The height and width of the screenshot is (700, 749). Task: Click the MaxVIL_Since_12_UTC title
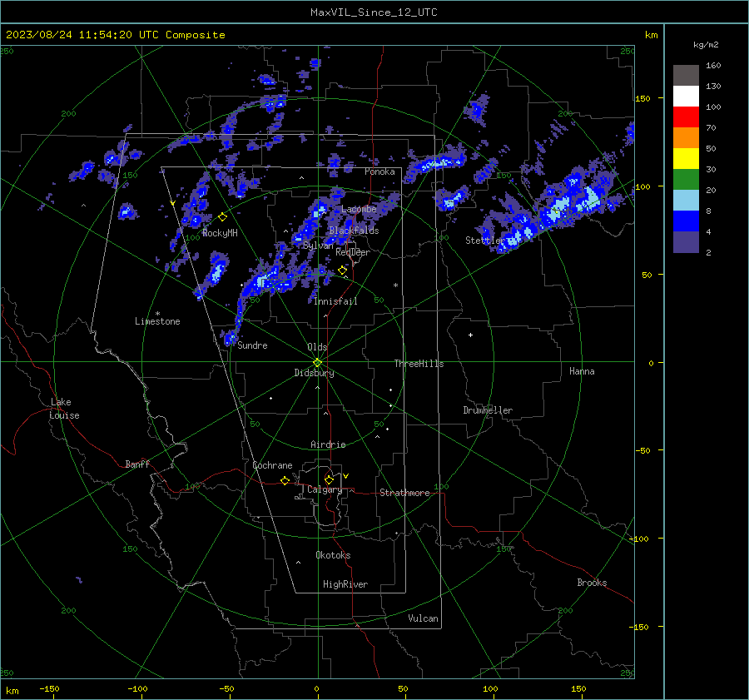[374, 12]
